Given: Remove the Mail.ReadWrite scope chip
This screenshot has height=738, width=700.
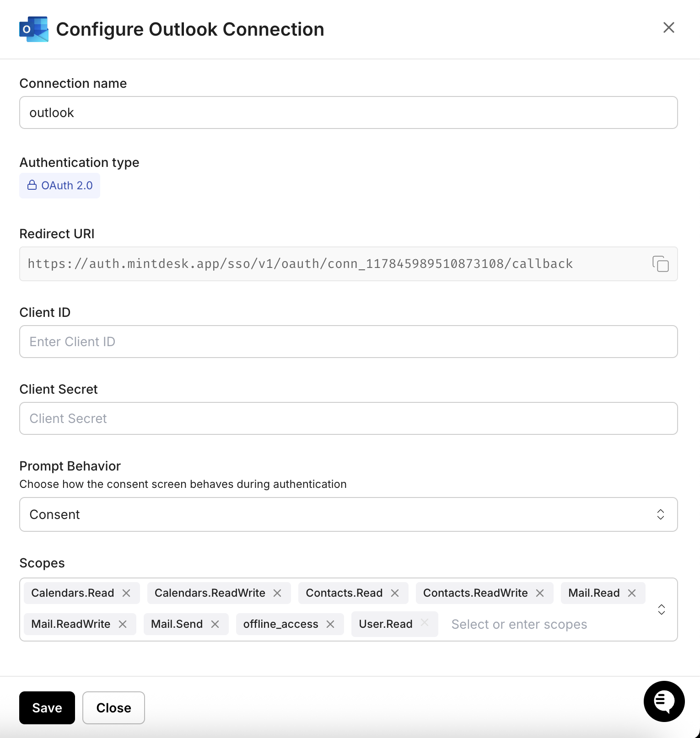Looking at the screenshot, I should coord(122,624).
